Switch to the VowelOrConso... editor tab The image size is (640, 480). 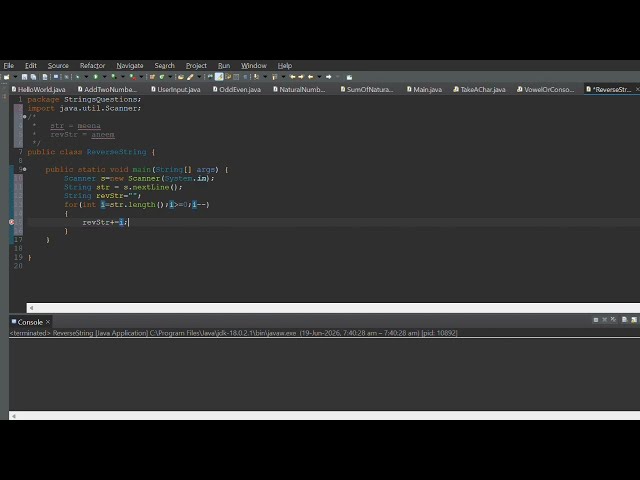tap(545, 89)
